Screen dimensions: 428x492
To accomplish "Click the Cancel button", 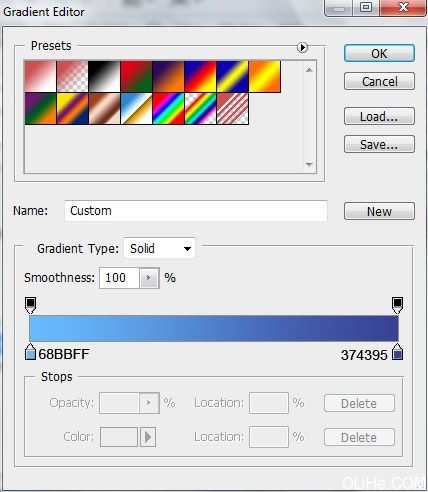I will tap(379, 81).
